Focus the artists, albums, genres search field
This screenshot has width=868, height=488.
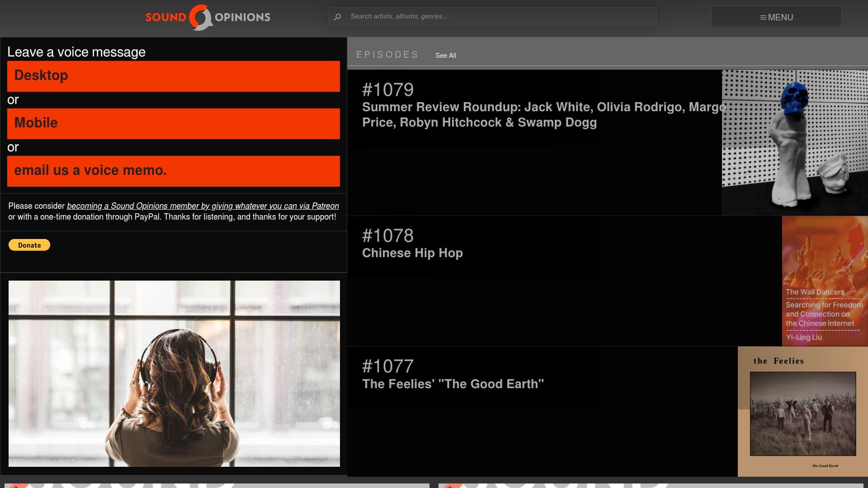[x=492, y=16]
